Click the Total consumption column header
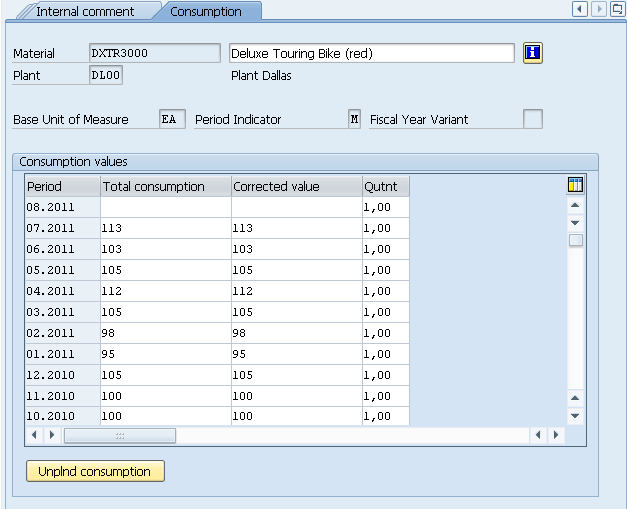 coord(166,186)
